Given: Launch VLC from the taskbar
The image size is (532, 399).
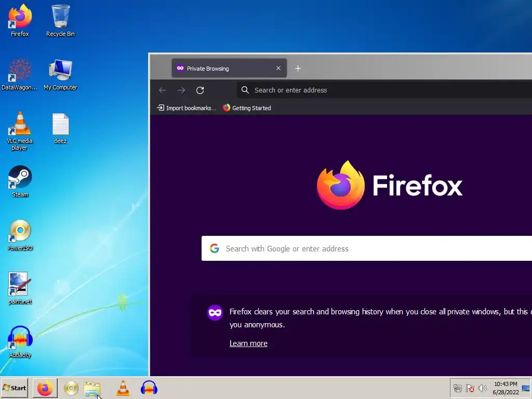Looking at the screenshot, I should [x=123, y=388].
